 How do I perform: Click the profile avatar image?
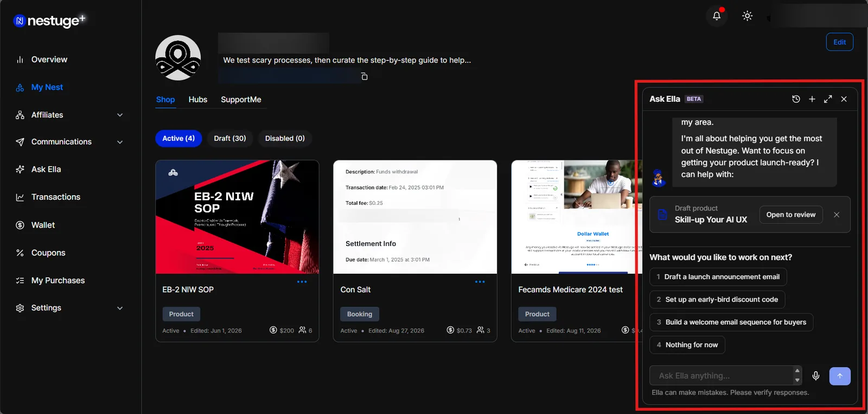tap(178, 58)
